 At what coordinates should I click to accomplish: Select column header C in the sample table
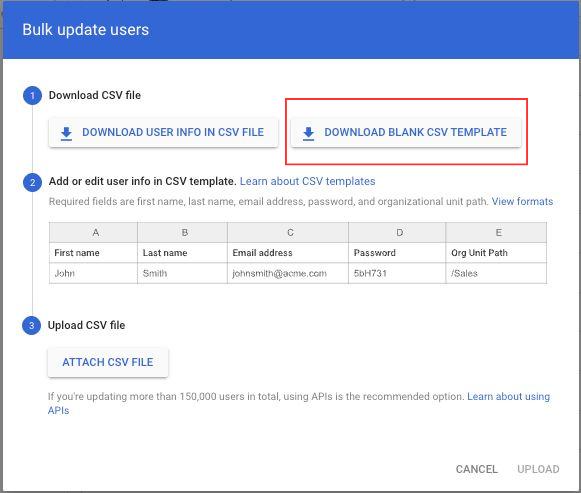pos(288,233)
